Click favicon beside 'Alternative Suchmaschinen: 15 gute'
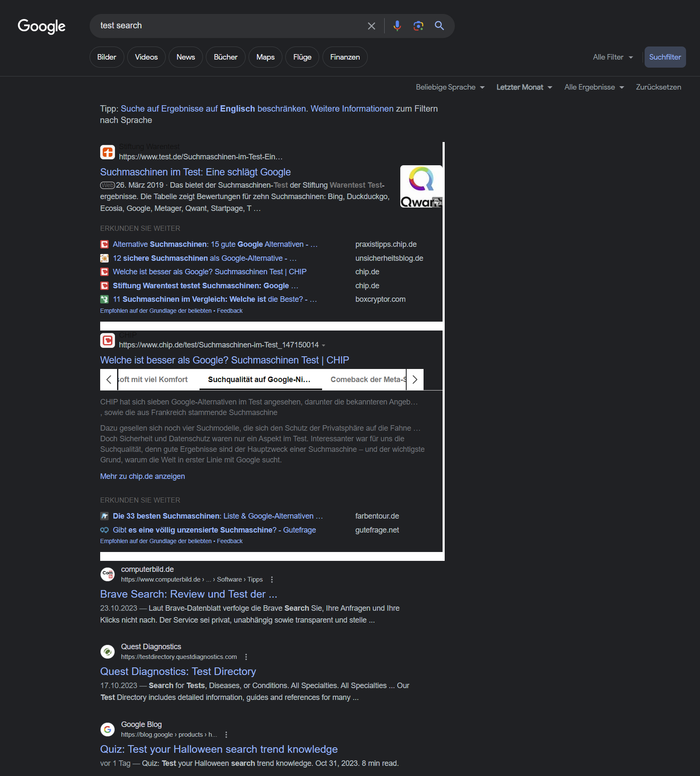 pos(104,244)
